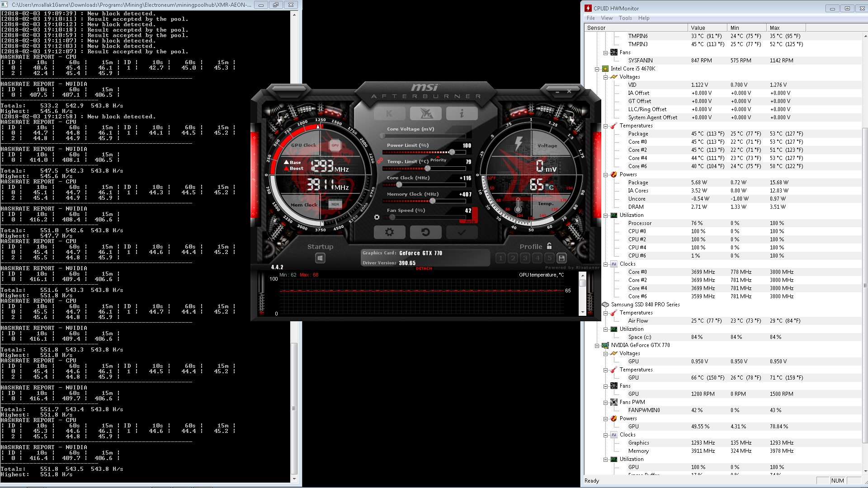Click the MEM chip icon in clock gauge
Screen dimensions: 868x488
[x=335, y=204]
